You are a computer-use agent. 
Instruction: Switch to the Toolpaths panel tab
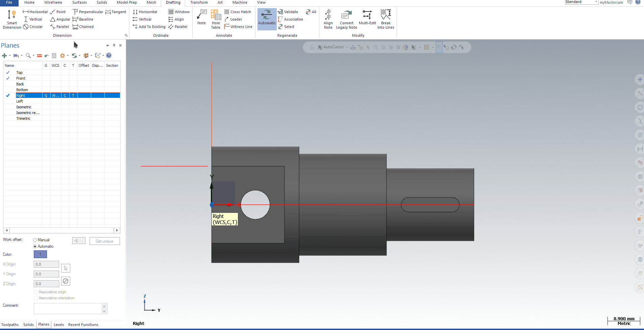tap(10, 325)
